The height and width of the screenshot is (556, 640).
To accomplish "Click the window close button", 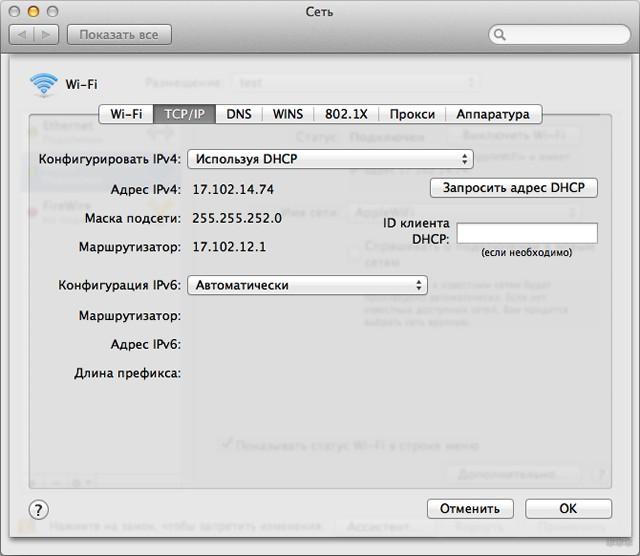I will point(14,11).
